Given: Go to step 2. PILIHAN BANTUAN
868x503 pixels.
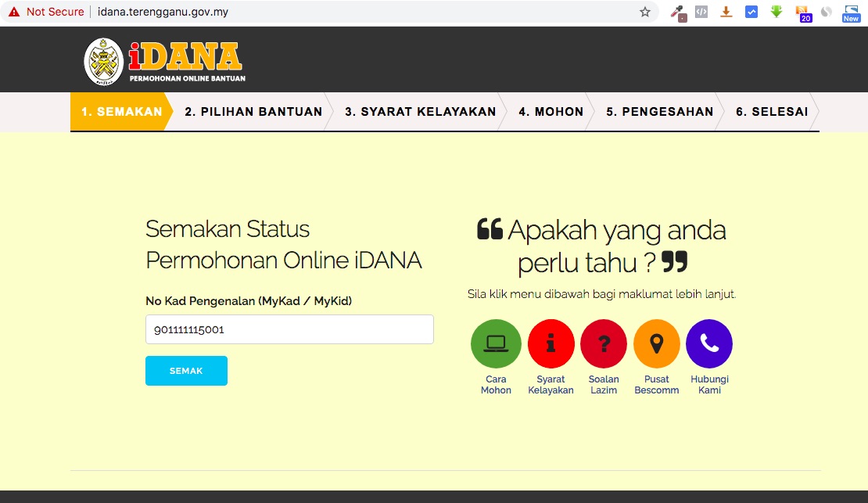Looking at the screenshot, I should coord(253,111).
